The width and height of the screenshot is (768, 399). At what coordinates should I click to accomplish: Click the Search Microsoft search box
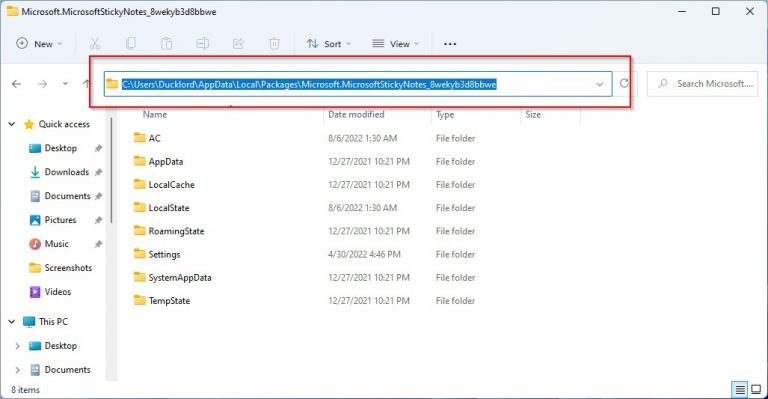tap(702, 84)
